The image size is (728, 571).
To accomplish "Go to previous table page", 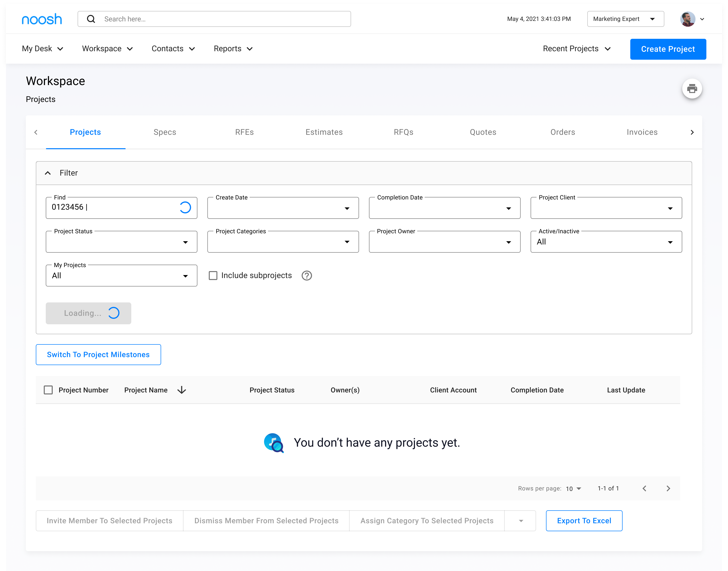I will (x=644, y=488).
